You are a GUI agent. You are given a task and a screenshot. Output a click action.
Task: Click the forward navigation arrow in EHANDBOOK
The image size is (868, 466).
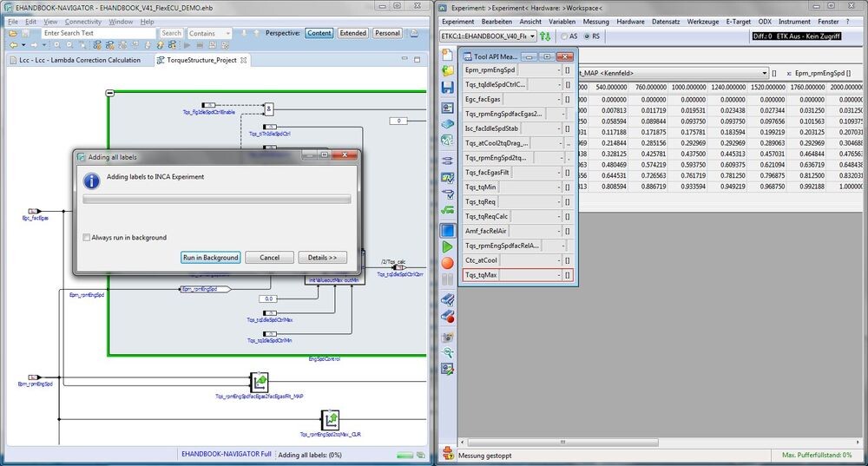coord(35,45)
